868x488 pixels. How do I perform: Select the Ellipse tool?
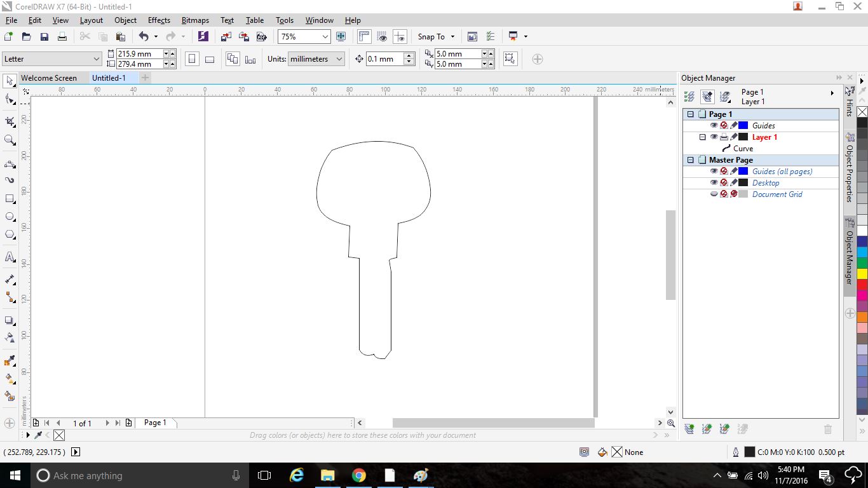click(x=10, y=217)
